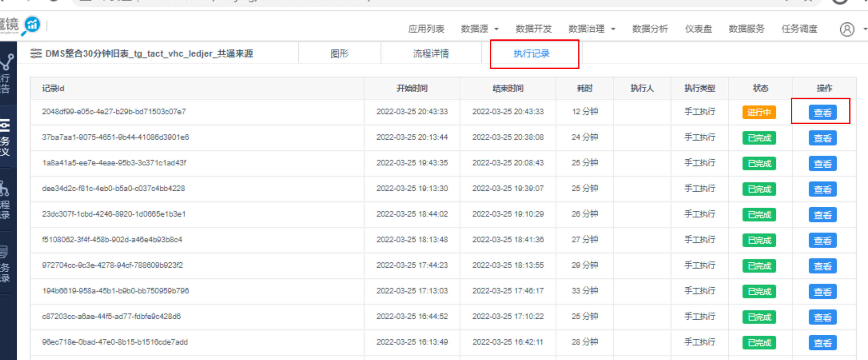Screen dimensions: 868x360
Task: Click 已完成 badge on 24 分钟 row
Action: coord(759,138)
